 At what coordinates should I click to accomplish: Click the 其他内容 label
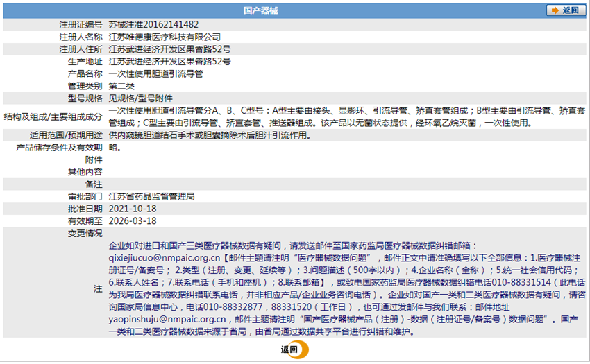85,172
